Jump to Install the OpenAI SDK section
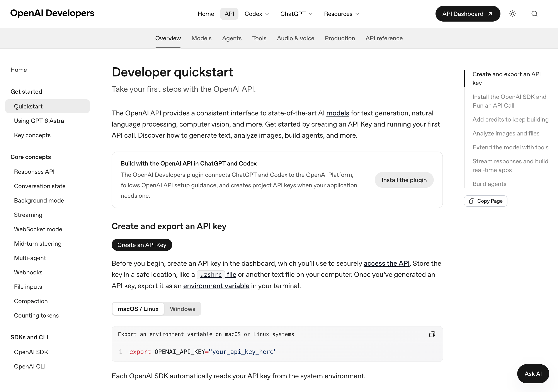The width and height of the screenshot is (558, 392). (509, 101)
